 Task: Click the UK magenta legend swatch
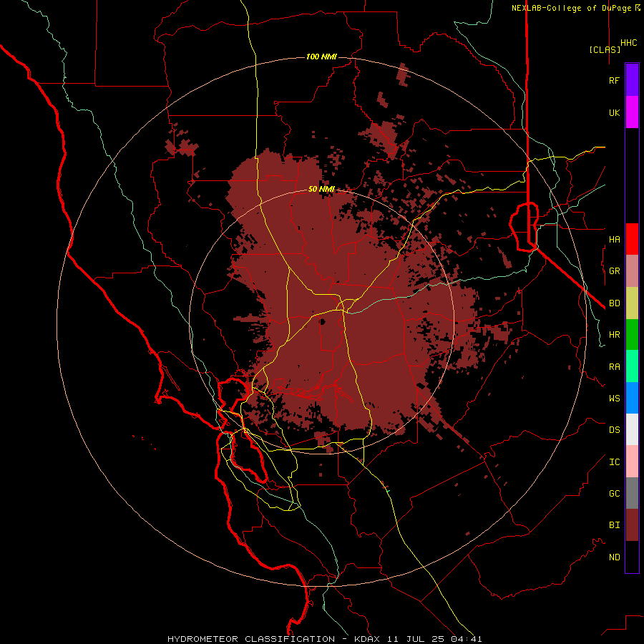click(632, 112)
